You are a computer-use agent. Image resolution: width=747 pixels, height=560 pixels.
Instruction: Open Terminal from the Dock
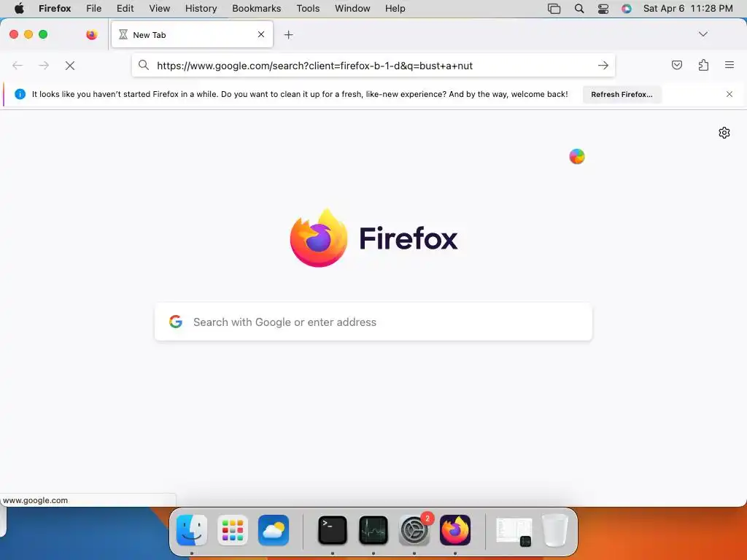pos(333,530)
